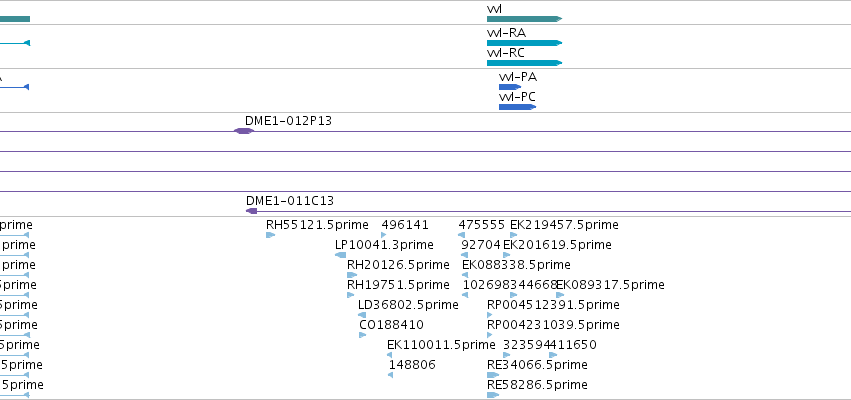Select the LD36802.5prime EST glyph
Viewport: 851px width, 400px height.
click(x=362, y=315)
